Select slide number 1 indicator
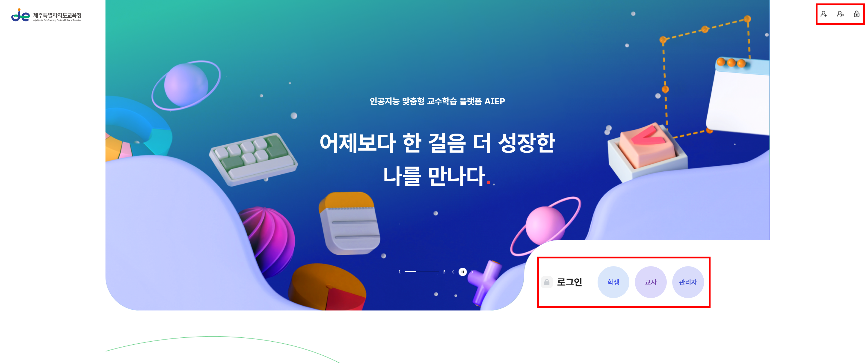 click(400, 272)
